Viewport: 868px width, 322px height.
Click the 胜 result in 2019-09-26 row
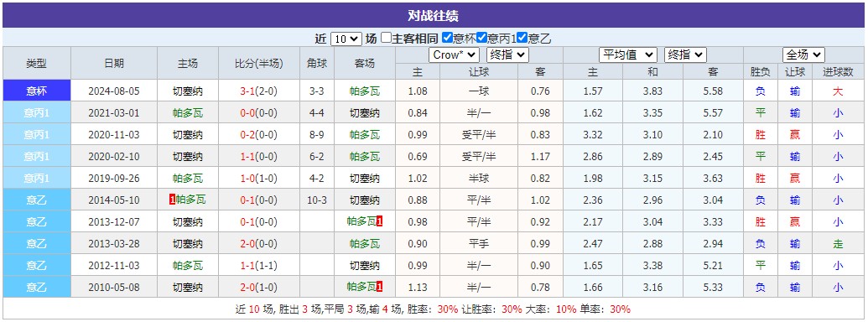[760, 178]
